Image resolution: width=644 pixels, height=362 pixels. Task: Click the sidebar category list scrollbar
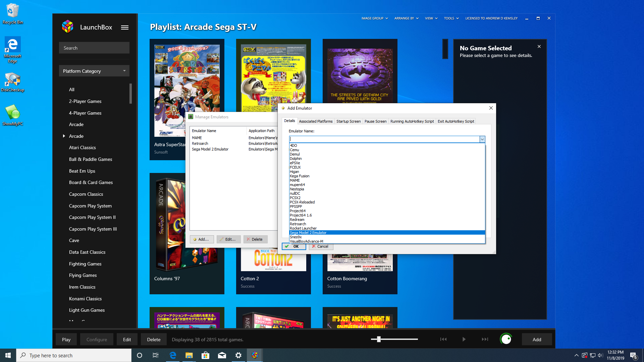click(x=130, y=94)
